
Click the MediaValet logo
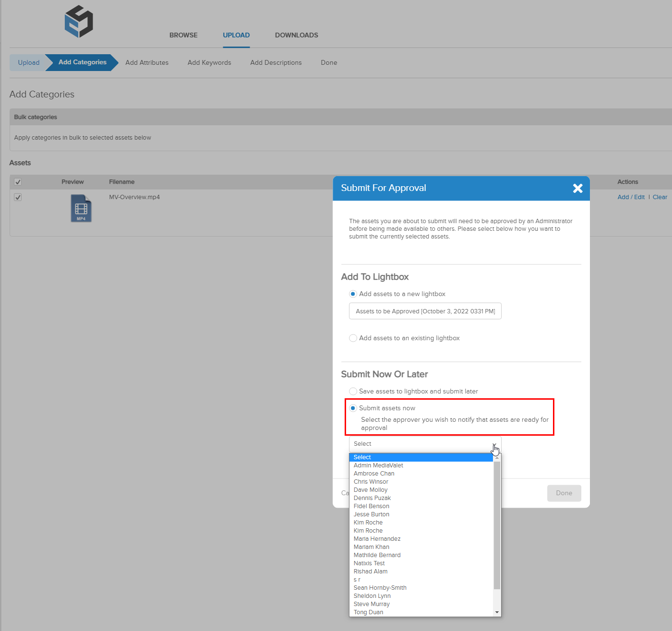[x=78, y=21]
